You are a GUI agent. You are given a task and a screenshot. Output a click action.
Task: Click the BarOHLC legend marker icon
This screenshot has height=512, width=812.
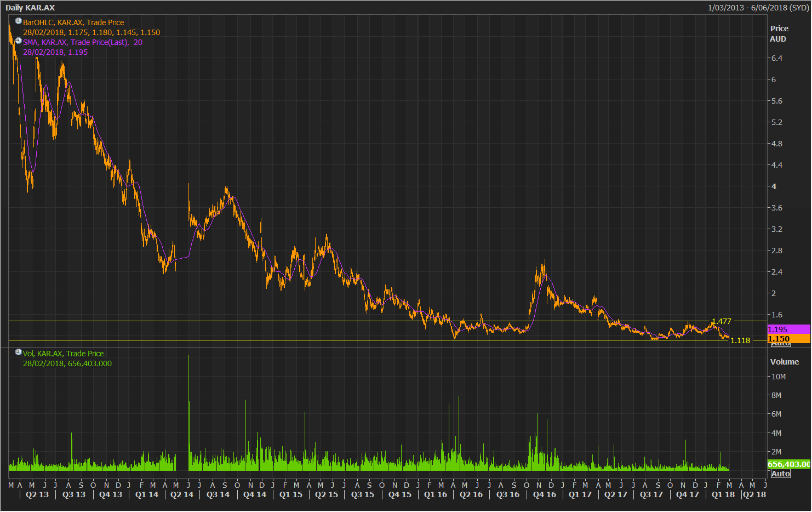19,21
